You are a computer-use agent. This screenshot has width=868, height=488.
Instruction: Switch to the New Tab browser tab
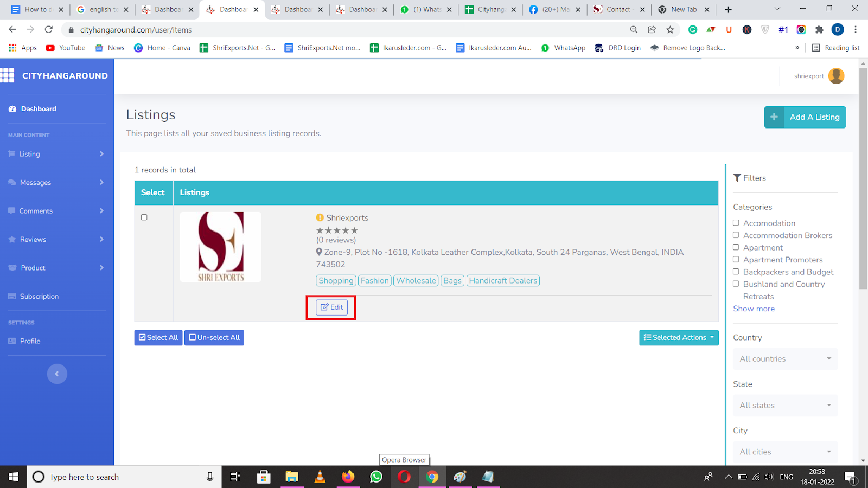[x=684, y=9]
